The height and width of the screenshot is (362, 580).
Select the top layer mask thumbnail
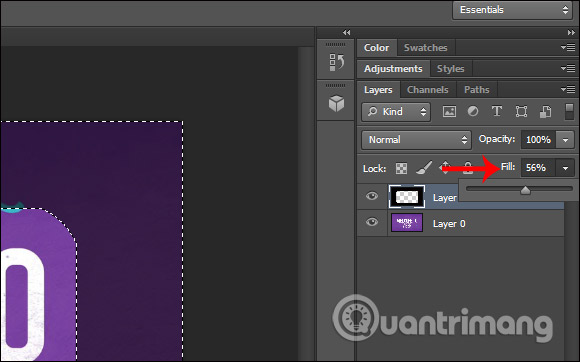(407, 197)
